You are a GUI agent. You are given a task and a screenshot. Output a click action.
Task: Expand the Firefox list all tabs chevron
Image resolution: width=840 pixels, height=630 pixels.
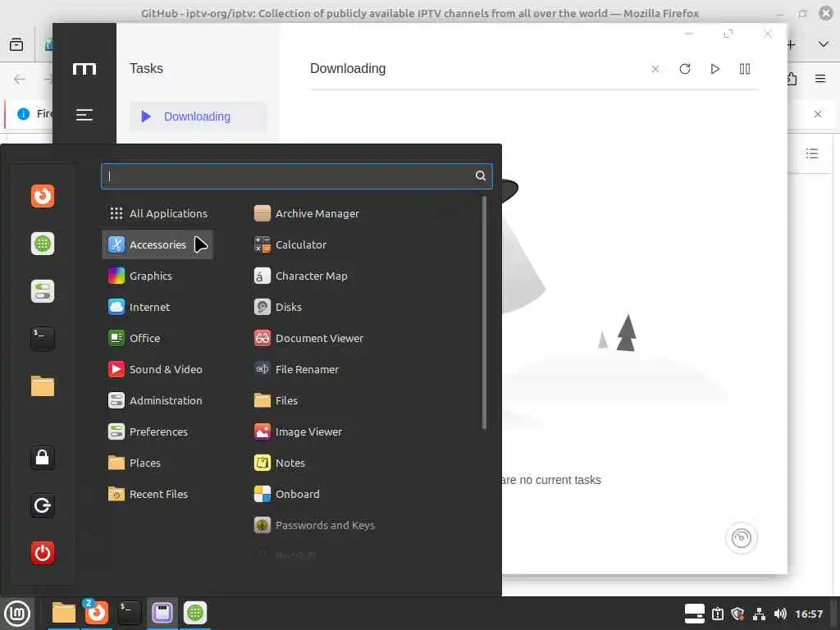click(824, 44)
